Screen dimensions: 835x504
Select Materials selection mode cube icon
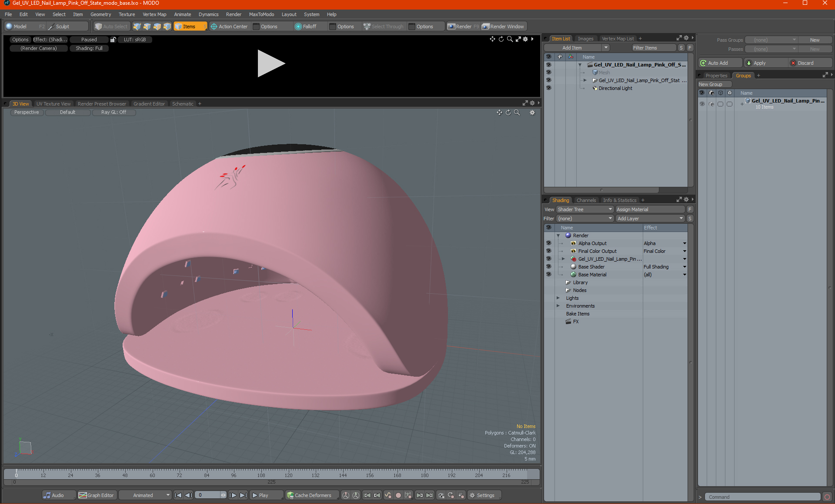coord(167,27)
